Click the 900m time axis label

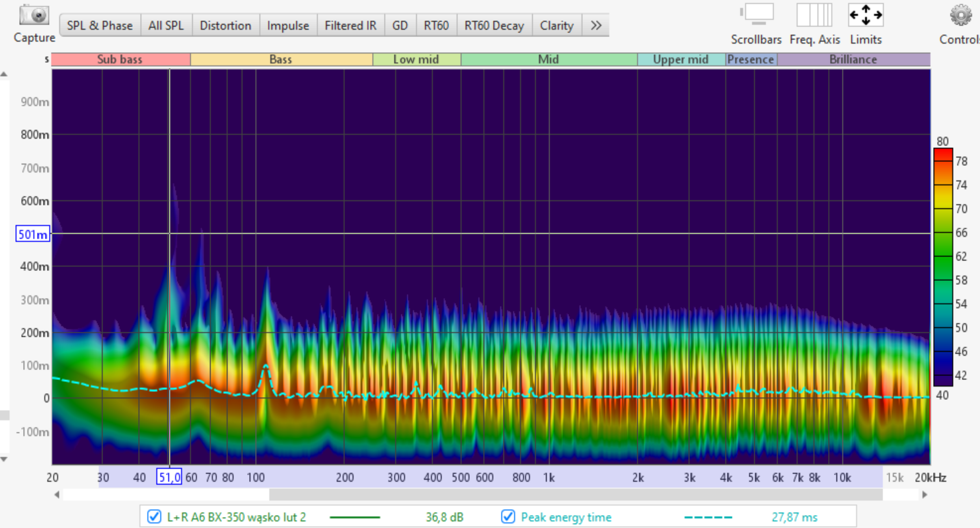coord(36,102)
